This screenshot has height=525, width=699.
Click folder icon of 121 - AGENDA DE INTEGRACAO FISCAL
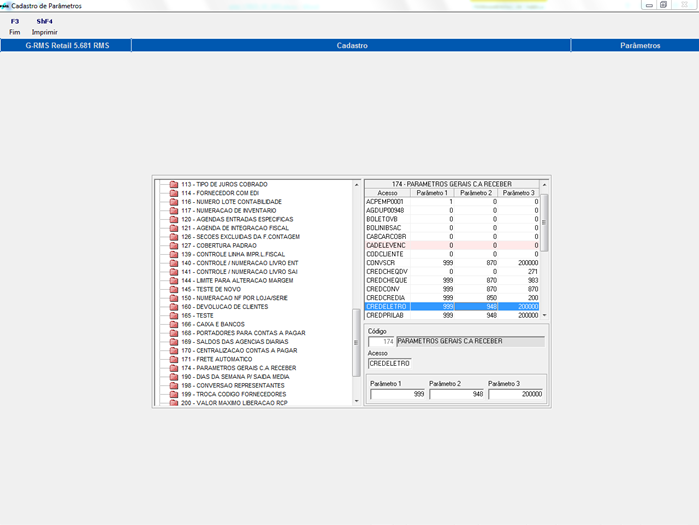click(x=174, y=228)
